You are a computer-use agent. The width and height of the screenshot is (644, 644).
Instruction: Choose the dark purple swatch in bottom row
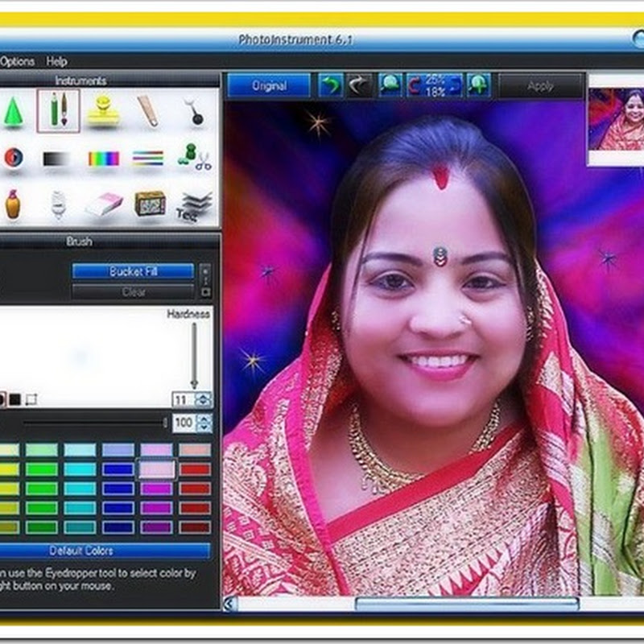pos(156,527)
